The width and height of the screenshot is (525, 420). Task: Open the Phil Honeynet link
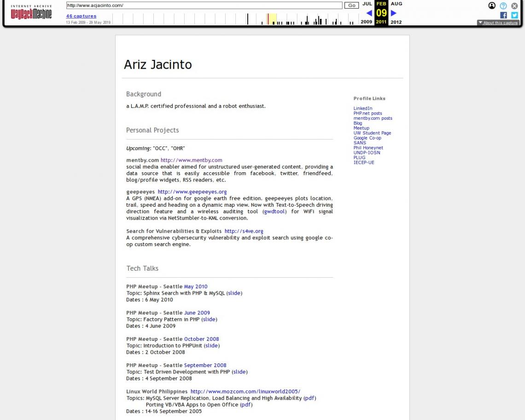(x=368, y=148)
